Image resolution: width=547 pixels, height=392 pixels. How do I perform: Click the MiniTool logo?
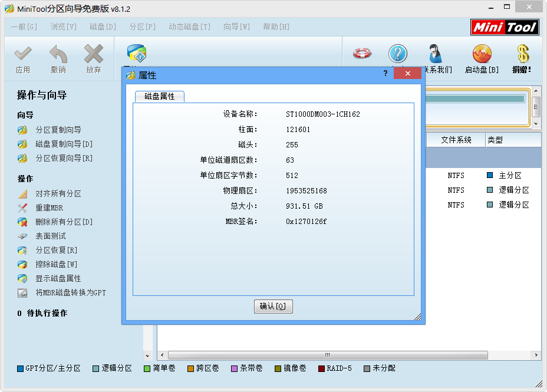click(x=505, y=27)
